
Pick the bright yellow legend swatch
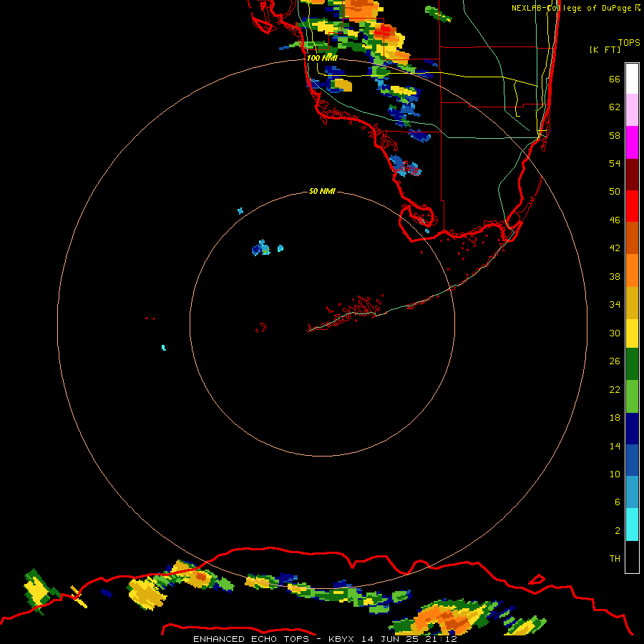632,333
